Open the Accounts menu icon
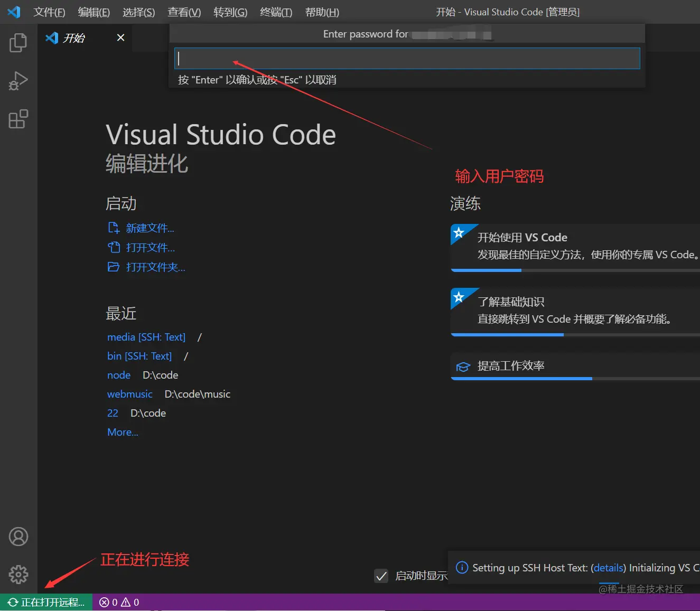700x611 pixels. (18, 537)
